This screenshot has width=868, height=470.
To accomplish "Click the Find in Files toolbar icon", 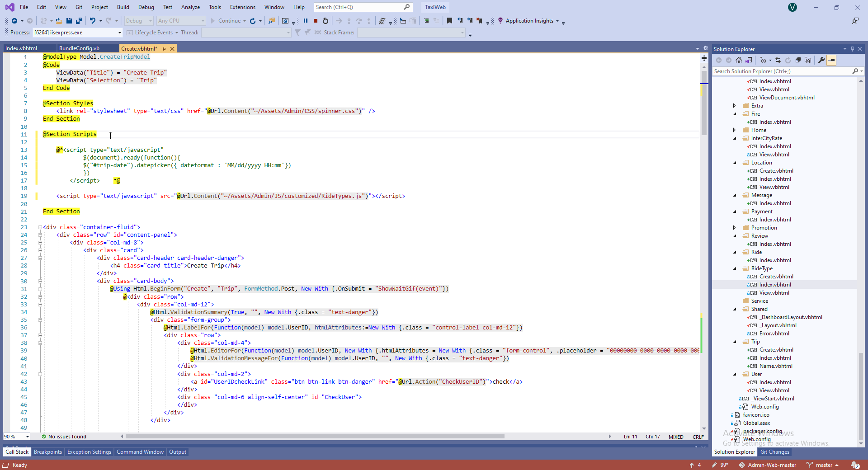I will pos(272,21).
